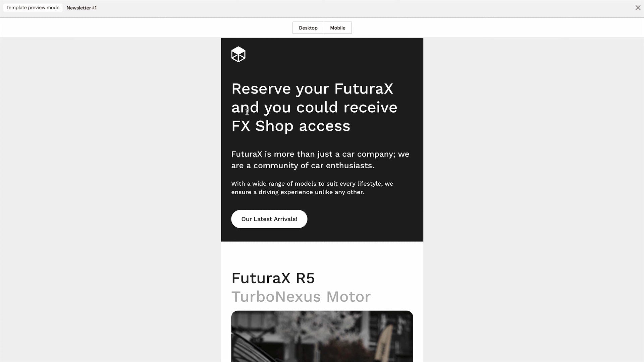Select the FuturaX R5 heading
This screenshot has width=644, height=362.
point(273,278)
